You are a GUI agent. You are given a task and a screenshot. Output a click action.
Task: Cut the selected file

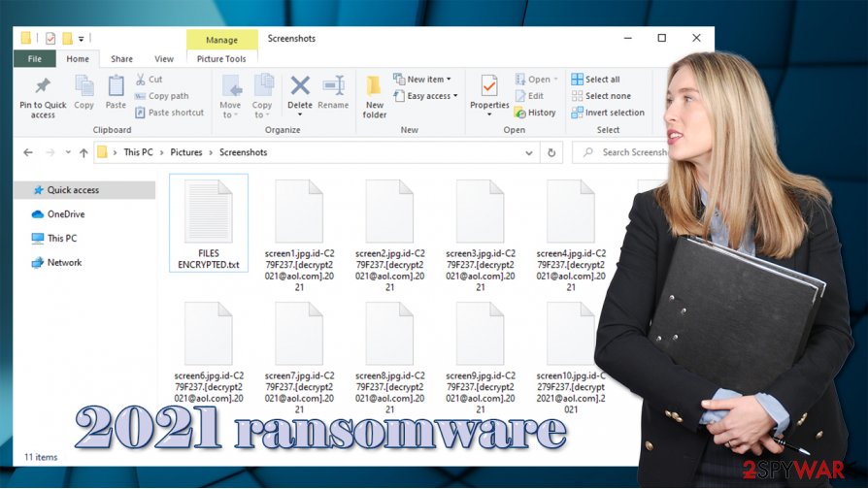click(149, 80)
